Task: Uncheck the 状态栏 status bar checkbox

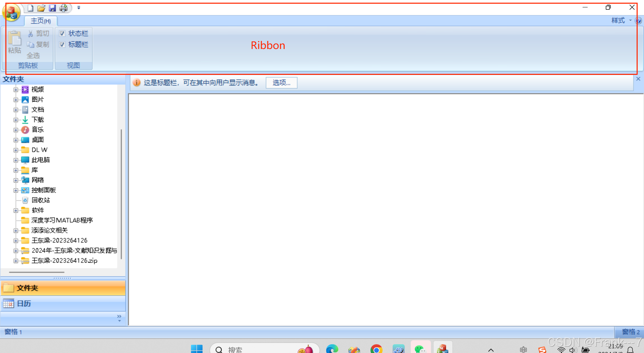Action: pyautogui.click(x=62, y=33)
